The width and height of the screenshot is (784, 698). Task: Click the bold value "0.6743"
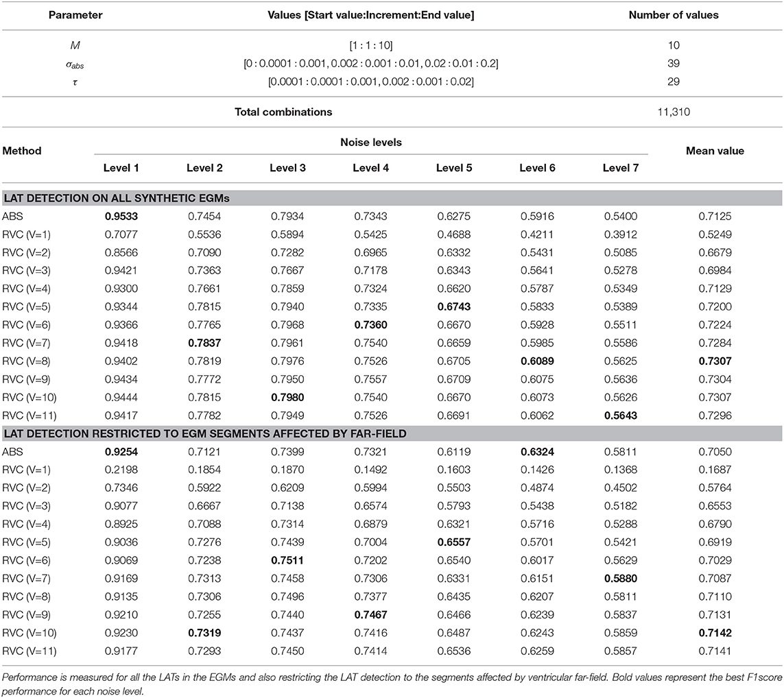coord(454,306)
